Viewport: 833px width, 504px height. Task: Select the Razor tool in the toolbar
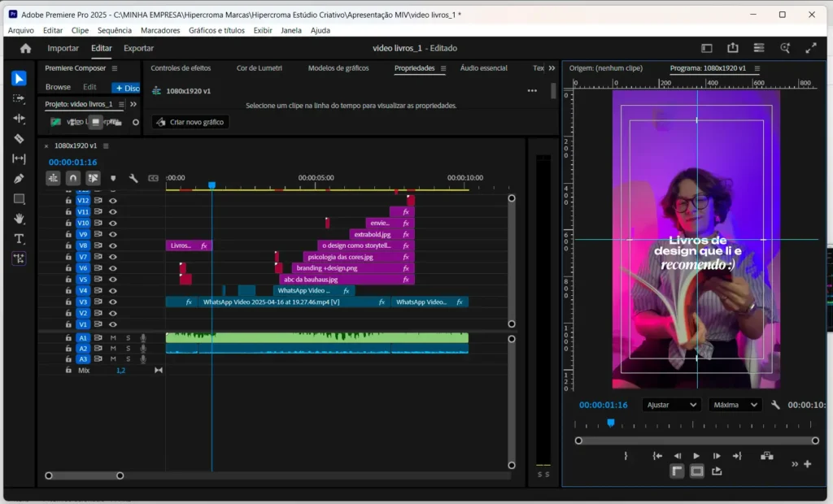click(20, 138)
